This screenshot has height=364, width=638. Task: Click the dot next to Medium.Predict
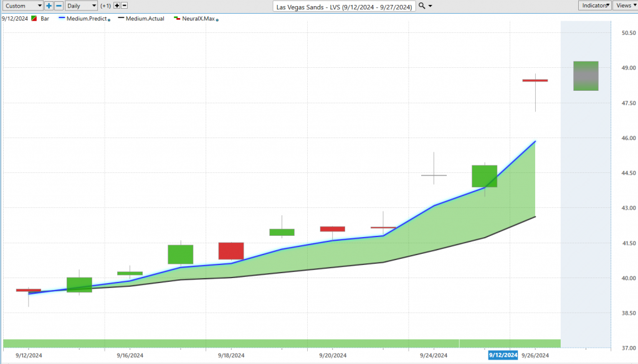(x=110, y=20)
